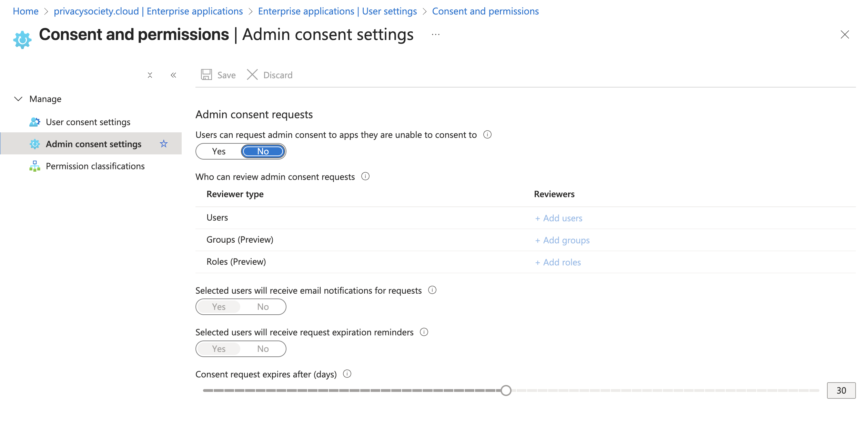This screenshot has height=426, width=868.
Task: Click info icon next to consent expiry days
Action: [347, 374]
